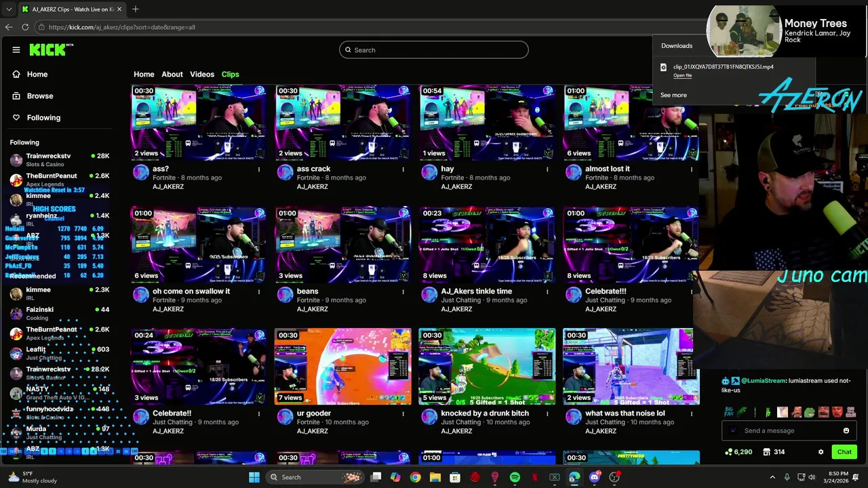
Task: Open options menu for 'almost lost it' clip
Action: pyautogui.click(x=692, y=169)
